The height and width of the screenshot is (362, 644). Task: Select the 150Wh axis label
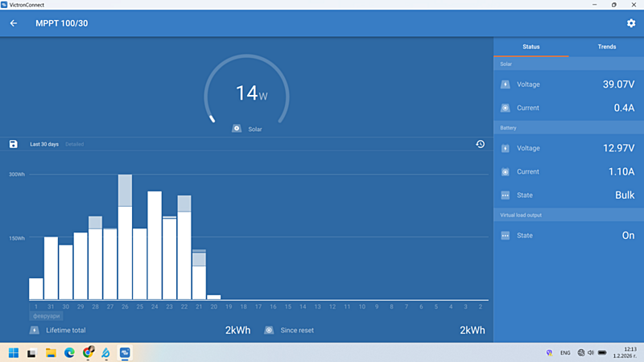(17, 238)
